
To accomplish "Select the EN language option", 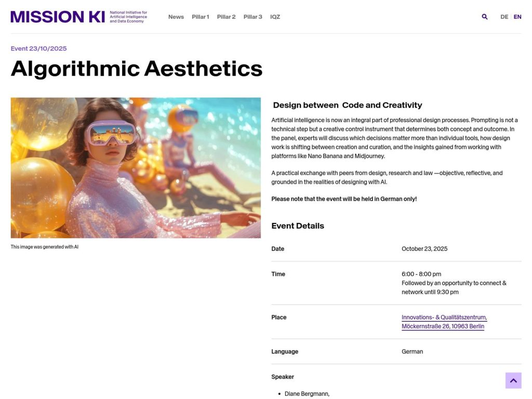I will coord(517,16).
